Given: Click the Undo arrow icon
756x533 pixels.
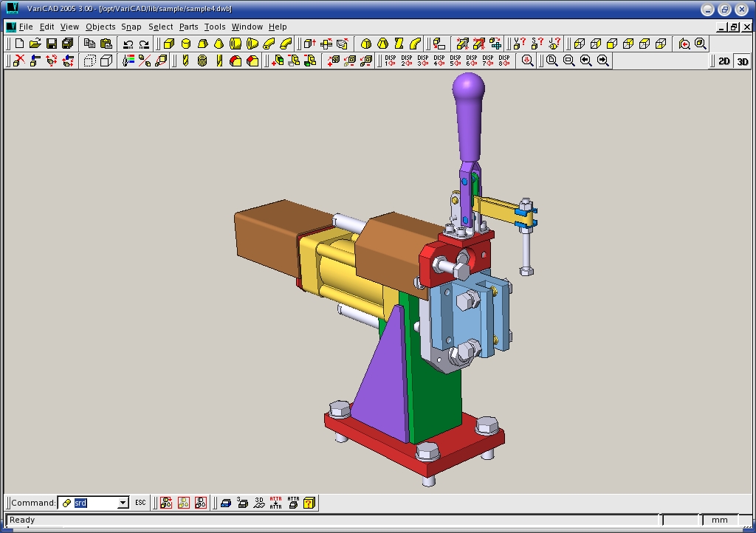Looking at the screenshot, I should (128, 44).
